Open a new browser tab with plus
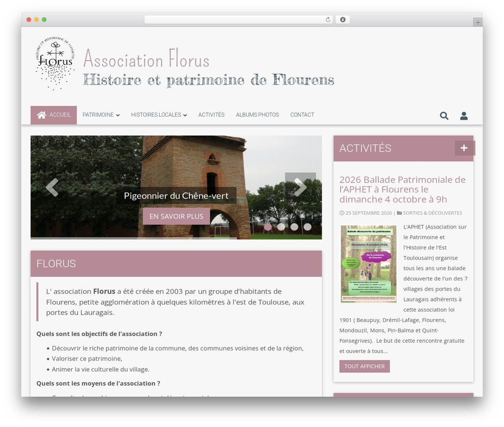This screenshot has width=504, height=427. pos(478,22)
